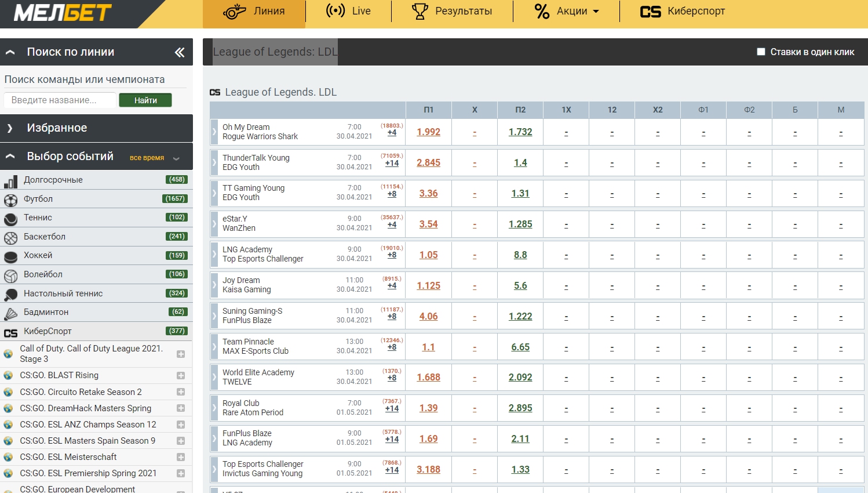This screenshot has width=868, height=493.
Task: Switch to the Live tab
Action: [348, 11]
